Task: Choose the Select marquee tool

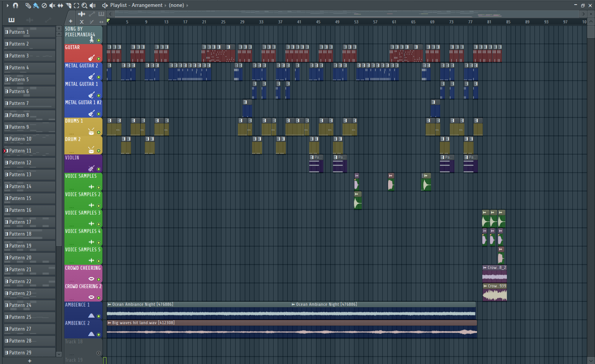Action: coord(76,5)
